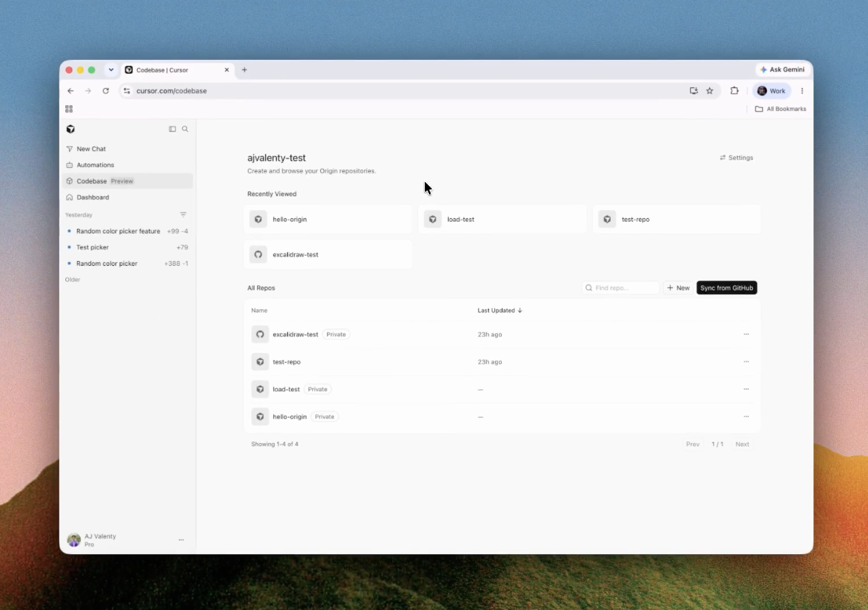Open All Bookmarks folder

point(781,109)
